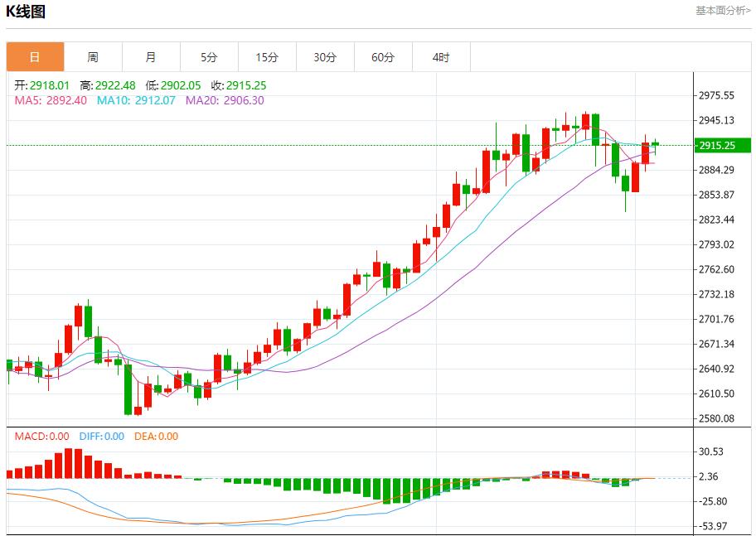The height and width of the screenshot is (536, 756).
Task: Select the 5分 timeframe
Action: pyautogui.click(x=209, y=56)
